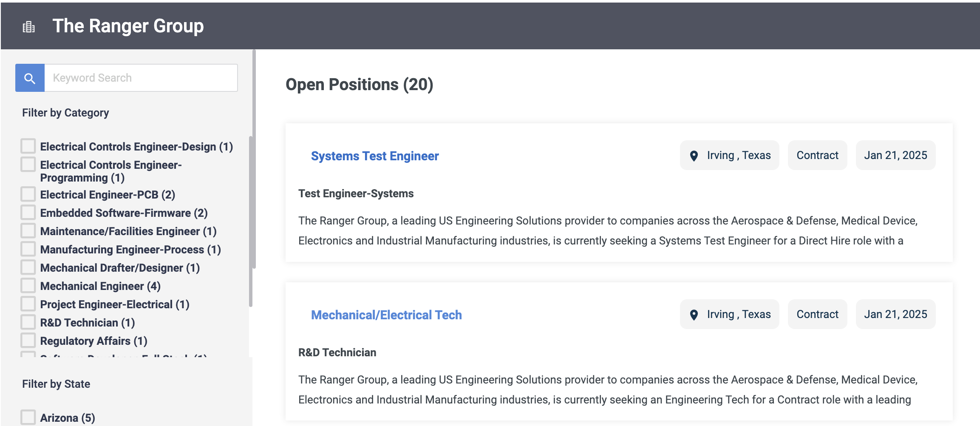The width and height of the screenshot is (980, 426).
Task: Toggle Manufacturing Engineer-Process filter
Action: pos(28,249)
